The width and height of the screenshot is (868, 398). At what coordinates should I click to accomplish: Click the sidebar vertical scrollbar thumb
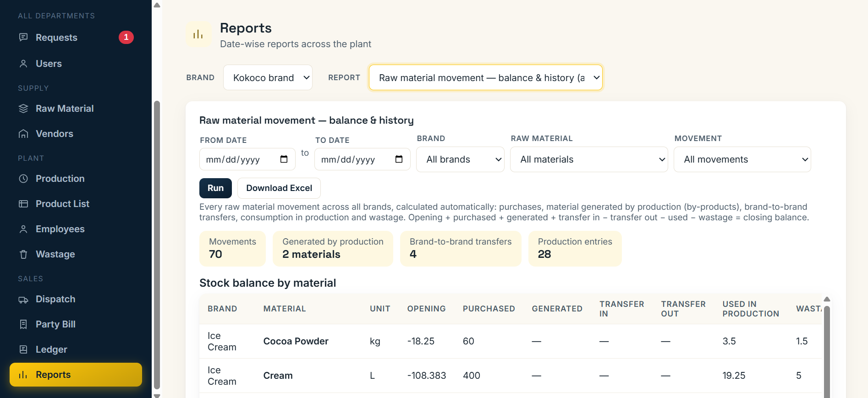pyautogui.click(x=157, y=245)
